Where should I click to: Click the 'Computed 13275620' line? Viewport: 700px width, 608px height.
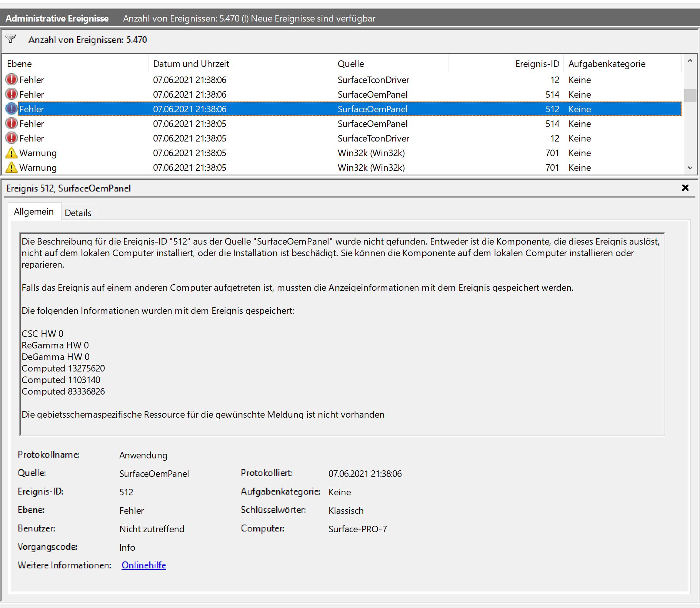click(x=63, y=368)
